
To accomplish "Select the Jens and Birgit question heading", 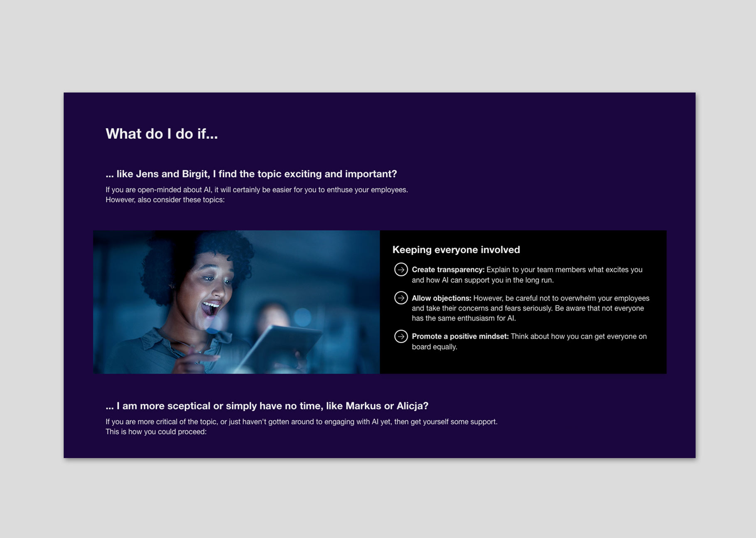I will pos(251,174).
